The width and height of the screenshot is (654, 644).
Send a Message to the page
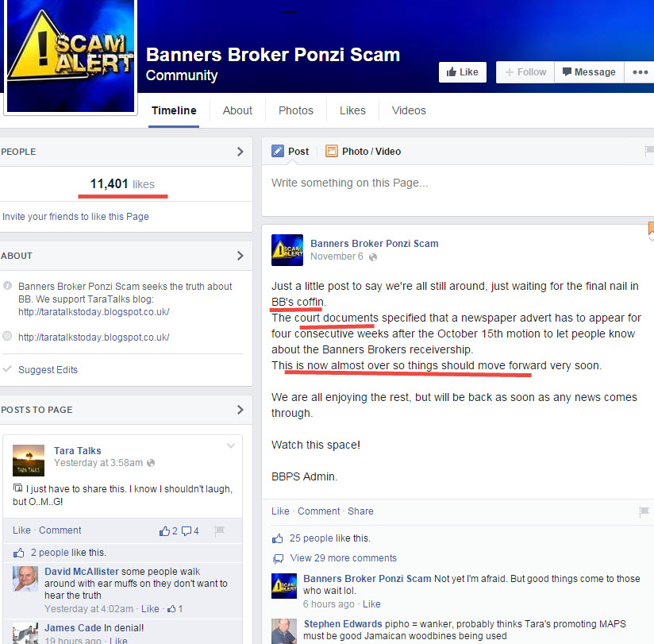(589, 72)
